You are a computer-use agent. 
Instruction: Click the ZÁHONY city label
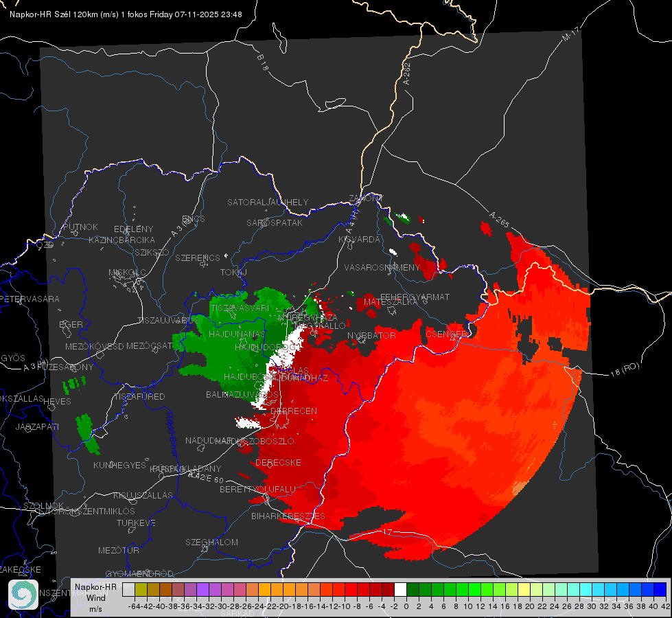point(366,198)
